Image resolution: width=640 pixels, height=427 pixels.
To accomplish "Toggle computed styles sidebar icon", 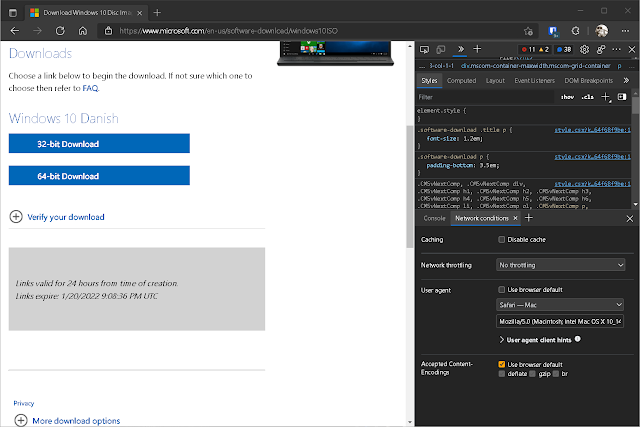I will click(622, 97).
